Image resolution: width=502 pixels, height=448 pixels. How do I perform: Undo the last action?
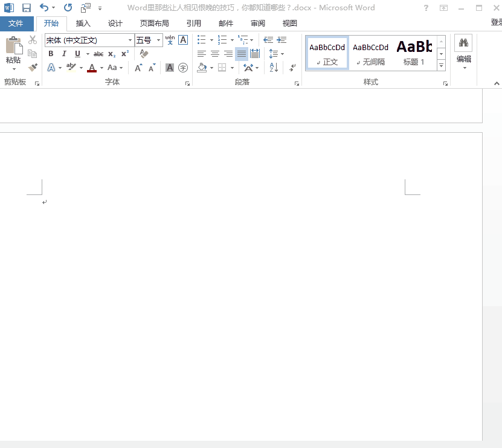coord(44,7)
